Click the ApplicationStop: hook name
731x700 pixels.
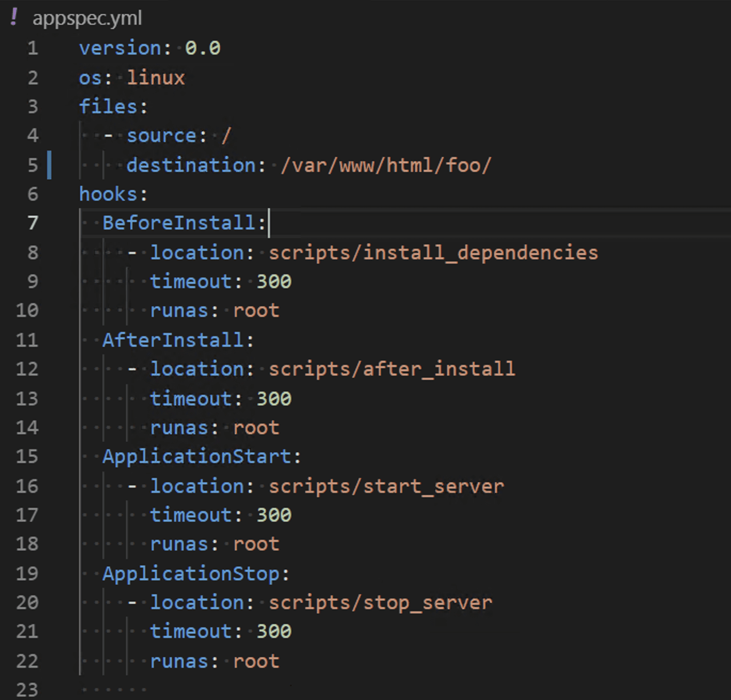click(195, 573)
